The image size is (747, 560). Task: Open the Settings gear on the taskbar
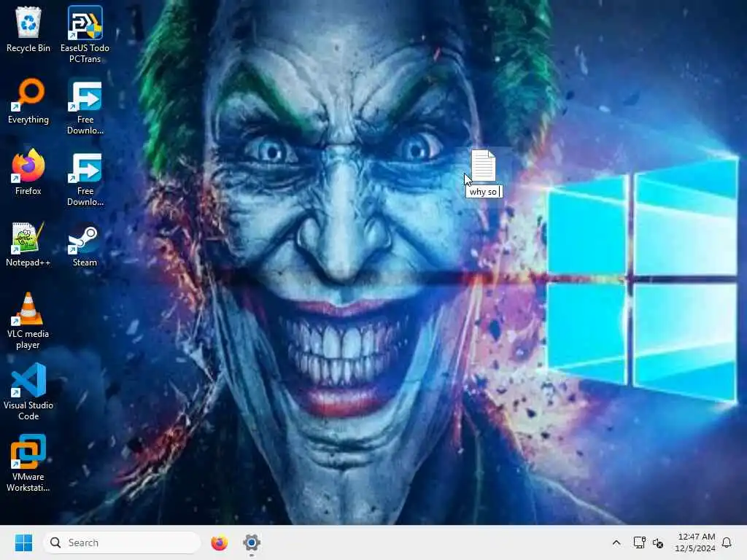click(x=252, y=542)
